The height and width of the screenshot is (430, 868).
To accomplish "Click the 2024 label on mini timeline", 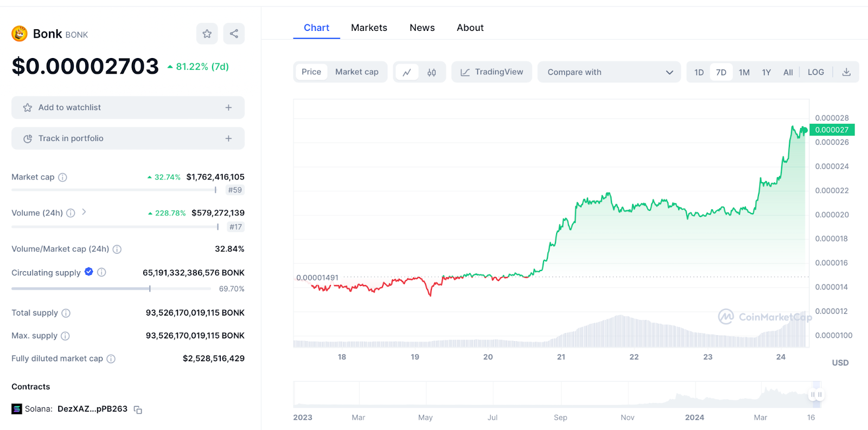I will pyautogui.click(x=694, y=418).
